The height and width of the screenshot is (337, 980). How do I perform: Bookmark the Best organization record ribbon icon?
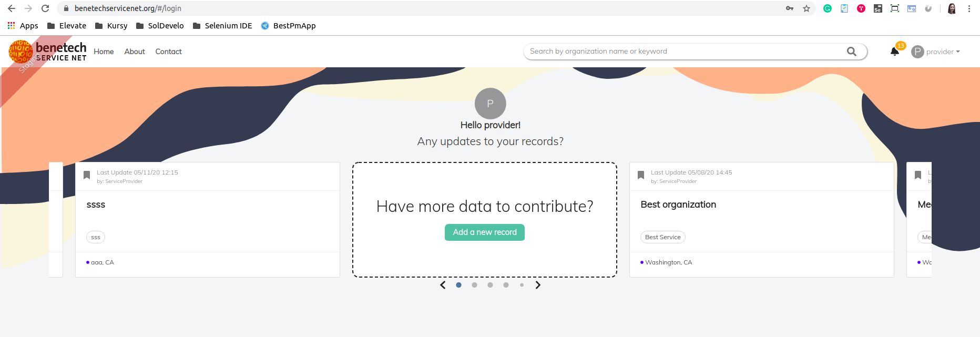coord(641,175)
